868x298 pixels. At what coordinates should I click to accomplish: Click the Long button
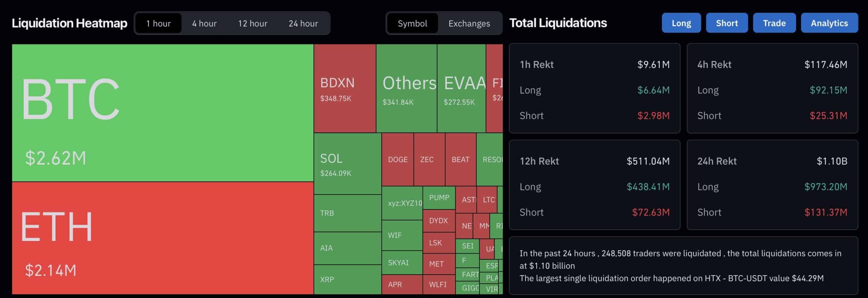pos(681,23)
